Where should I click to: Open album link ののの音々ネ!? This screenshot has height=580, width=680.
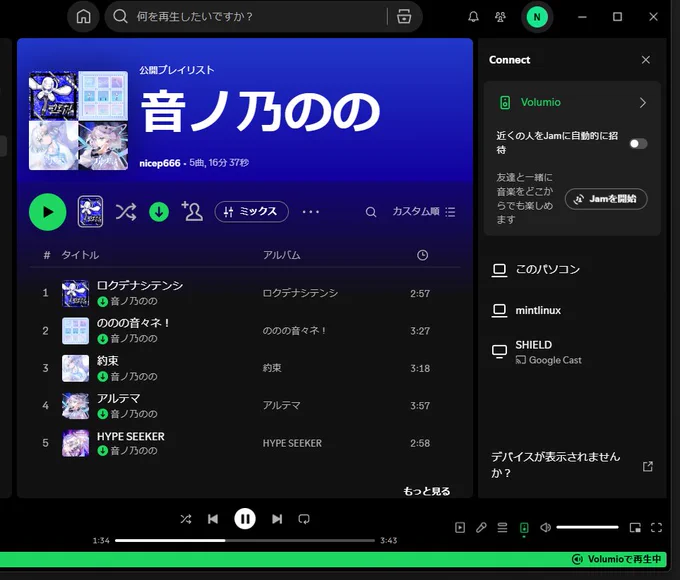[294, 331]
